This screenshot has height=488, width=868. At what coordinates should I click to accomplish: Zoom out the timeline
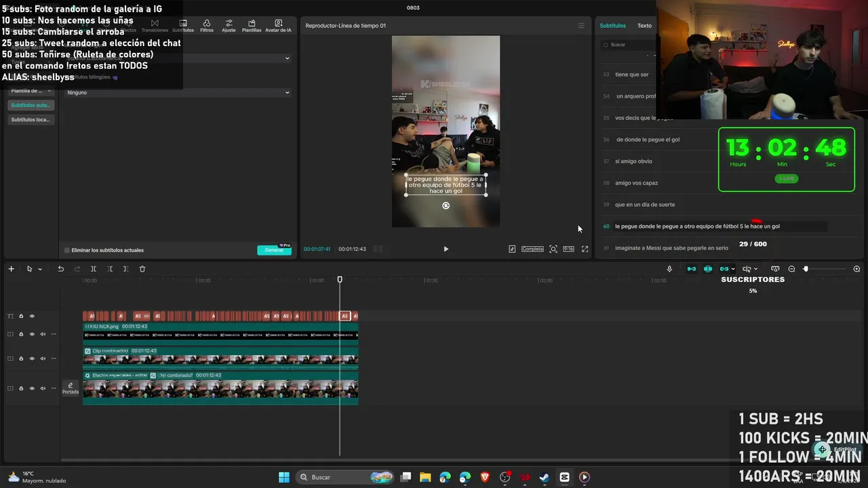tap(791, 269)
